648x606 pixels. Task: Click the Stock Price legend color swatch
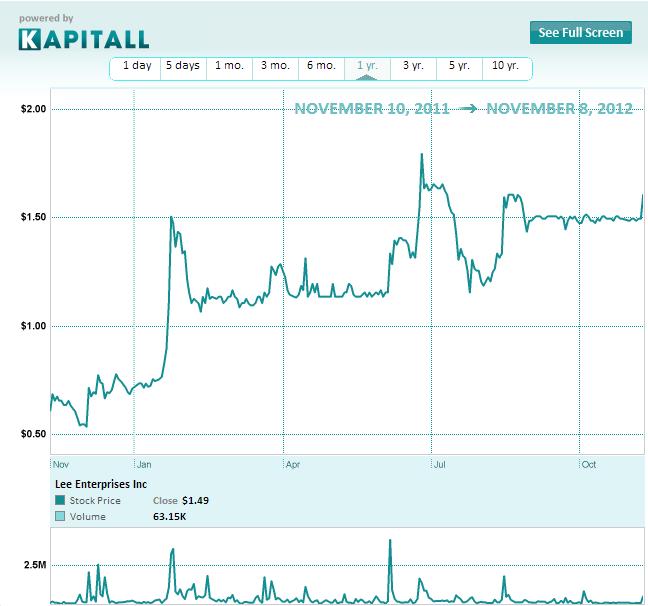(60, 500)
